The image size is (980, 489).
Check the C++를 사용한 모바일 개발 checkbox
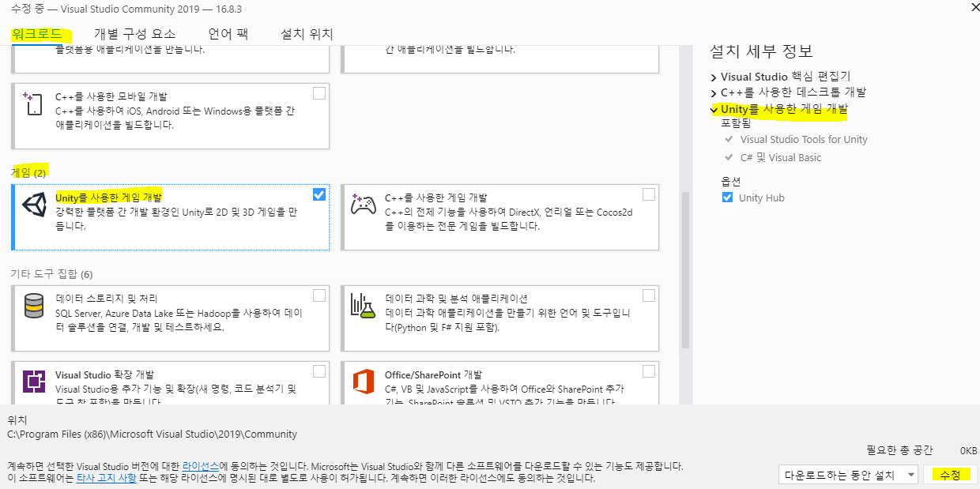tap(319, 93)
